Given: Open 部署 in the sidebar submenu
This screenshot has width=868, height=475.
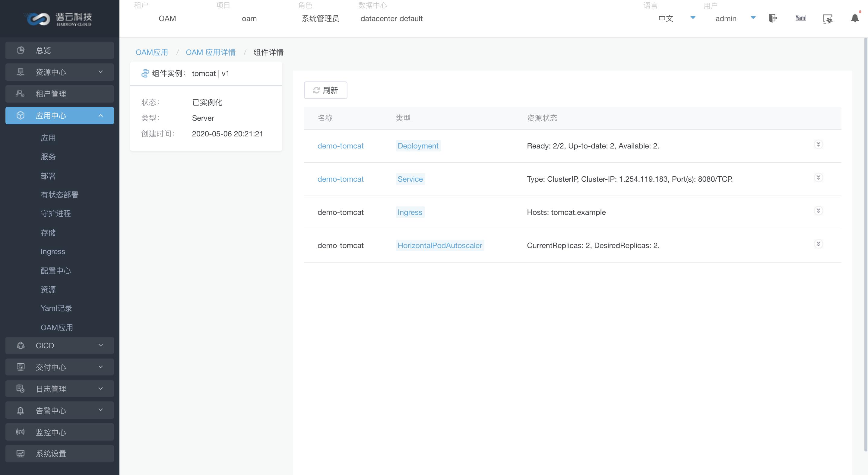Looking at the screenshot, I should coord(48,176).
